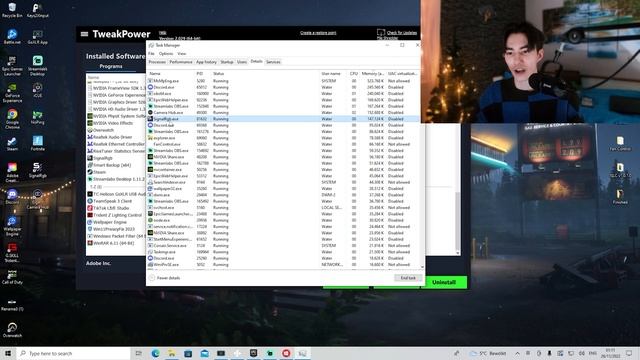
Task: Launch iCUE from the desktop
Action: [38, 90]
